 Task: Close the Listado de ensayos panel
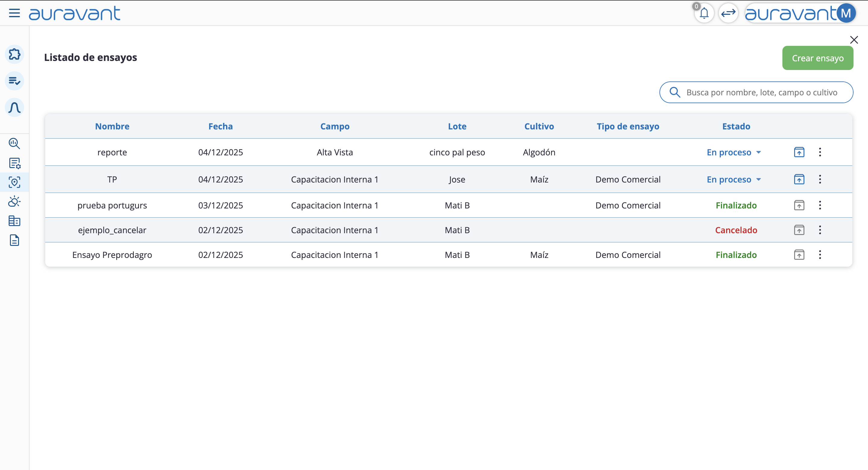854,40
